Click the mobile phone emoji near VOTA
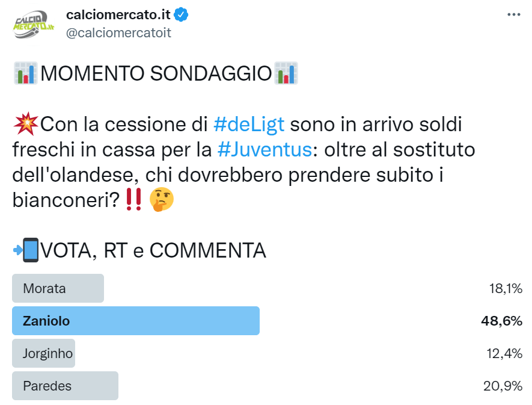Viewport: 532px width, 405px height. tap(31, 250)
